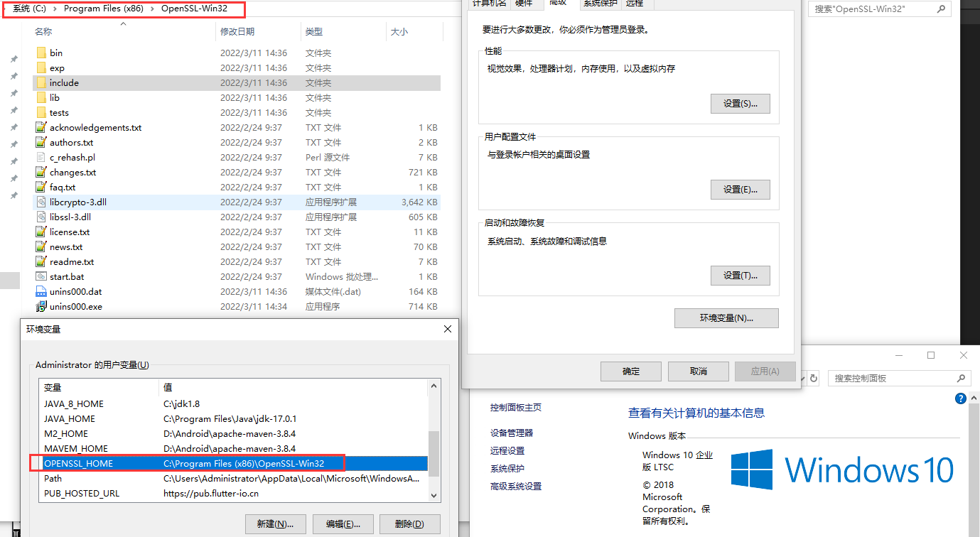Select changes.txt file icon
Image resolution: width=980 pixels, height=537 pixels.
coord(41,172)
